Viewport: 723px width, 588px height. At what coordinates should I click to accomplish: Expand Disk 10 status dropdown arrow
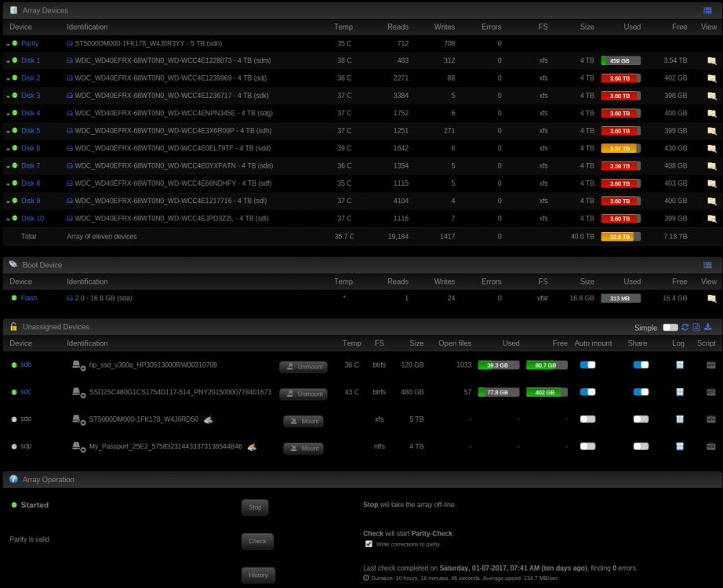tap(8, 220)
